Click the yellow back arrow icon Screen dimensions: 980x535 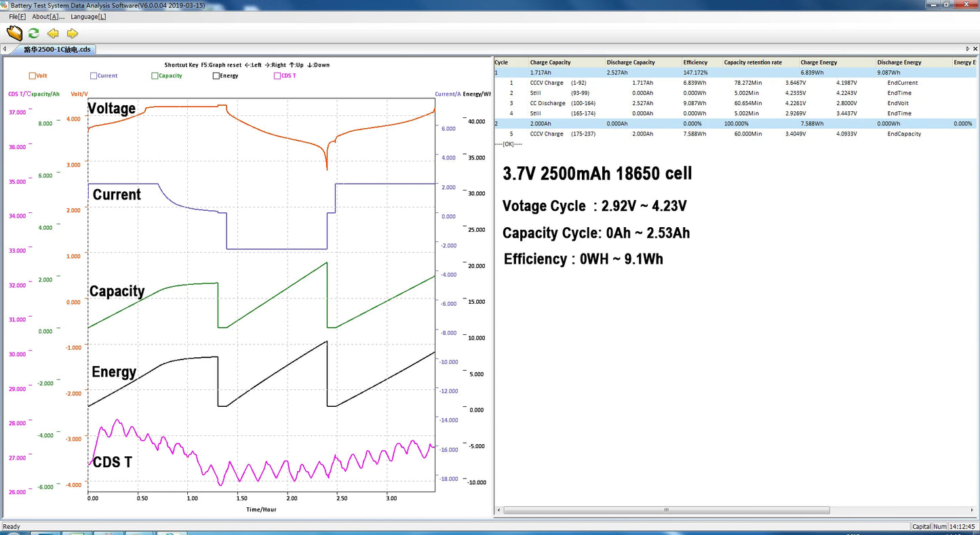[53, 33]
